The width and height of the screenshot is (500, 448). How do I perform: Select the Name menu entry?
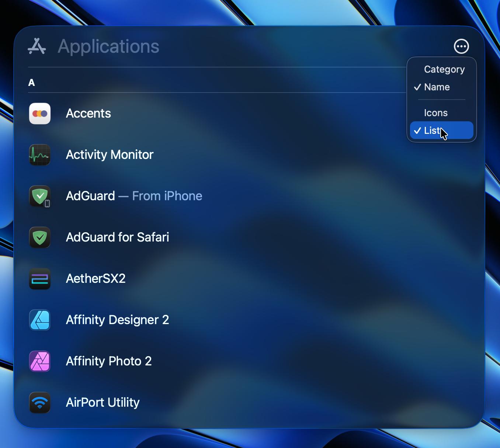click(437, 87)
